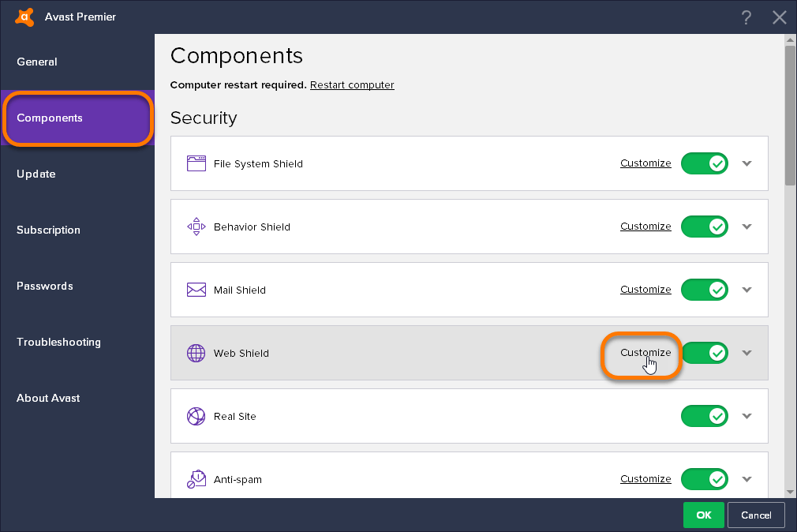Open the Troubleshooting tab
The image size is (797, 532).
tap(77, 342)
